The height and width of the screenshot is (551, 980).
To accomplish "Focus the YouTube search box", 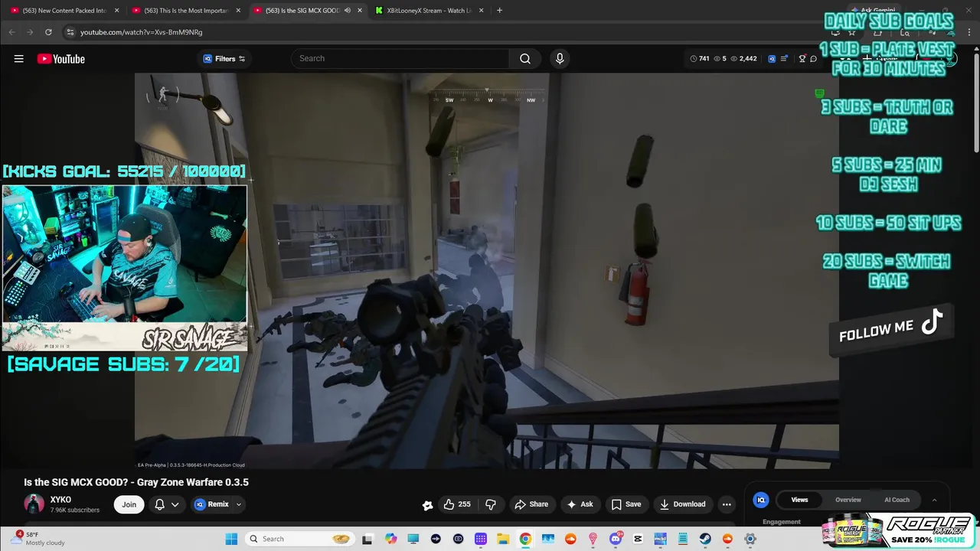I will [400, 59].
